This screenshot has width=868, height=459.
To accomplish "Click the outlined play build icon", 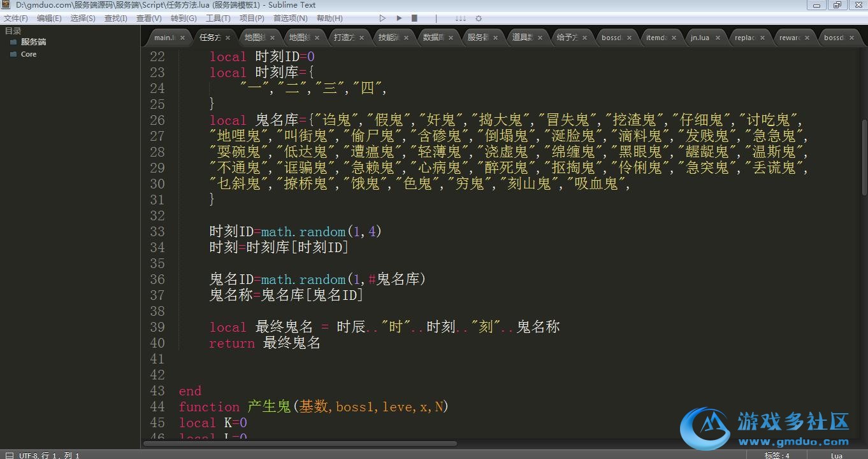I will click(382, 18).
